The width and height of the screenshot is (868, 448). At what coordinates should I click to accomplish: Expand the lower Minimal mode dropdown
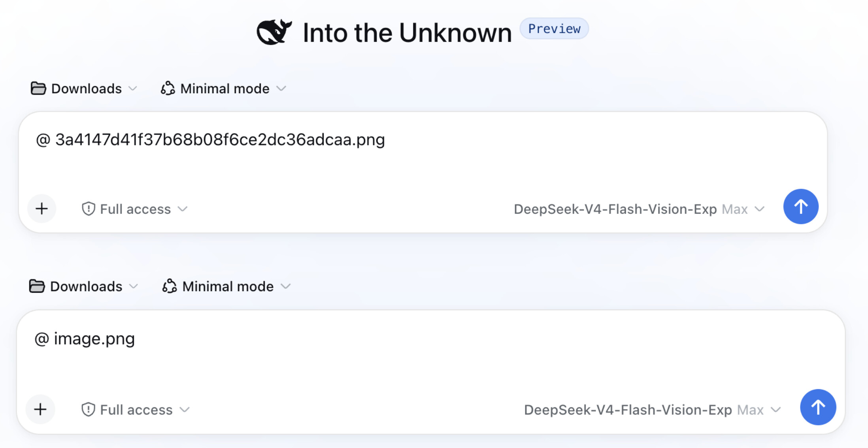pyautogui.click(x=226, y=286)
